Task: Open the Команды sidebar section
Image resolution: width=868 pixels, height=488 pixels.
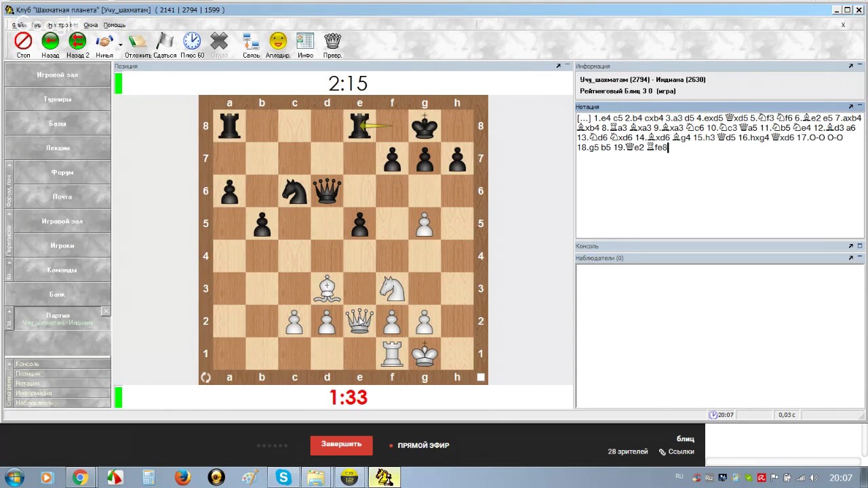Action: [x=62, y=270]
